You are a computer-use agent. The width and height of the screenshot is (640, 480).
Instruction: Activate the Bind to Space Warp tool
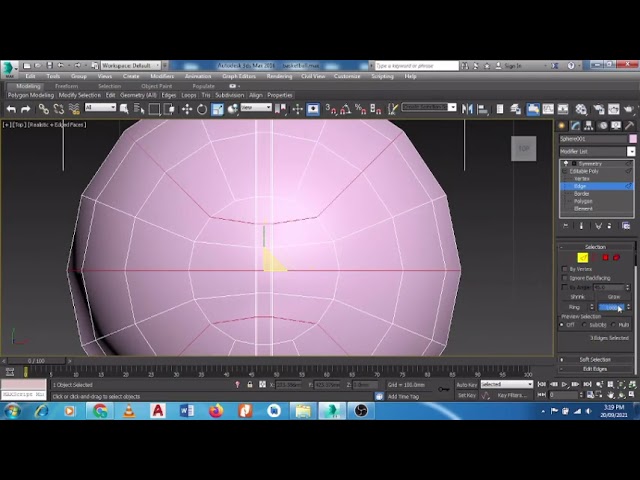pyautogui.click(x=74, y=109)
